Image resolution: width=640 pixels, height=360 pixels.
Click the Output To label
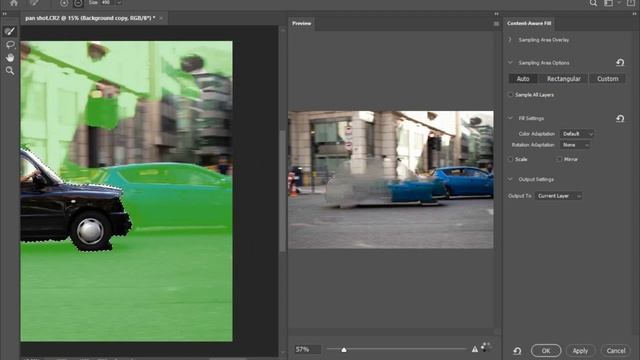pos(520,196)
